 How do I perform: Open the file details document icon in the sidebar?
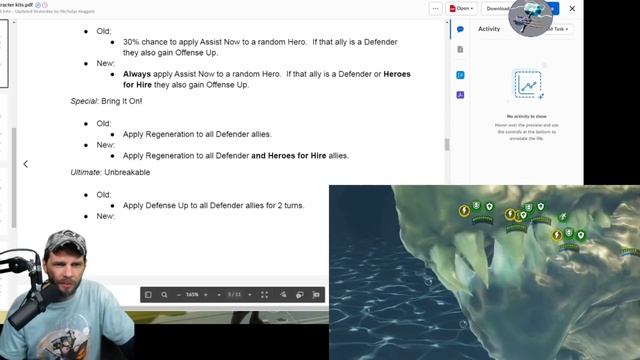[x=460, y=49]
